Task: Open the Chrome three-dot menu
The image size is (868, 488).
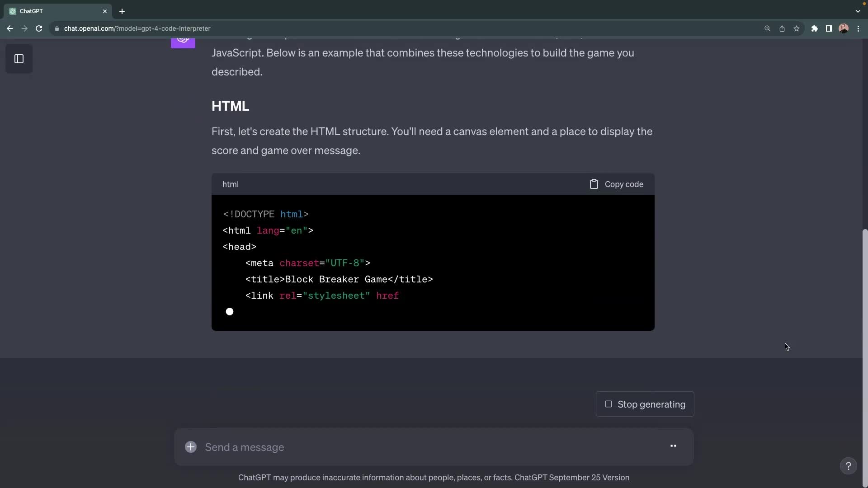Action: click(858, 28)
